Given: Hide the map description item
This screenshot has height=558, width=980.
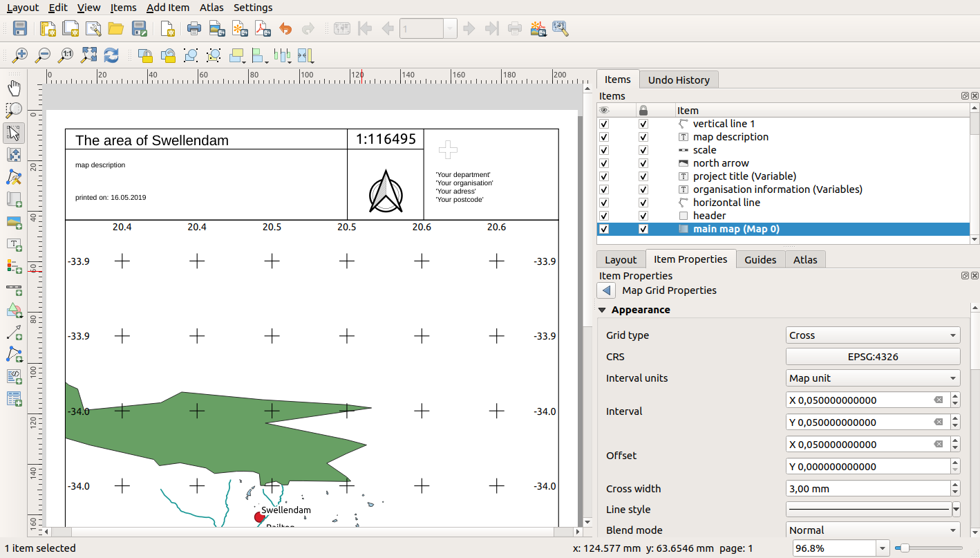Looking at the screenshot, I should (604, 137).
